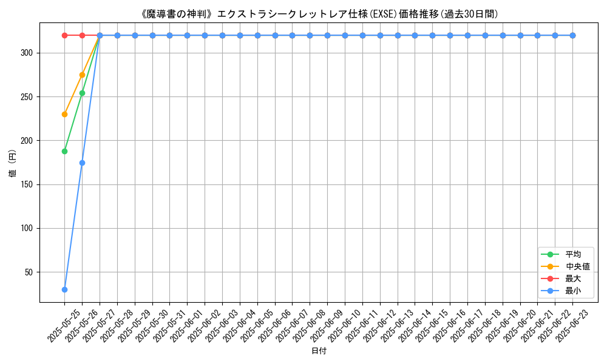Click the orange median point near 275 on 2025-05-26
The image size is (607, 364).
pos(82,75)
